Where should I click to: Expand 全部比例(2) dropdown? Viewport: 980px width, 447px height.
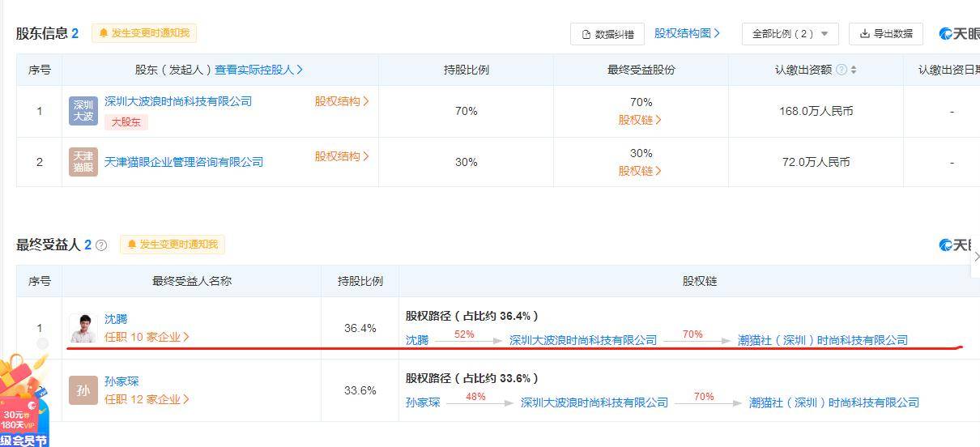tap(790, 34)
